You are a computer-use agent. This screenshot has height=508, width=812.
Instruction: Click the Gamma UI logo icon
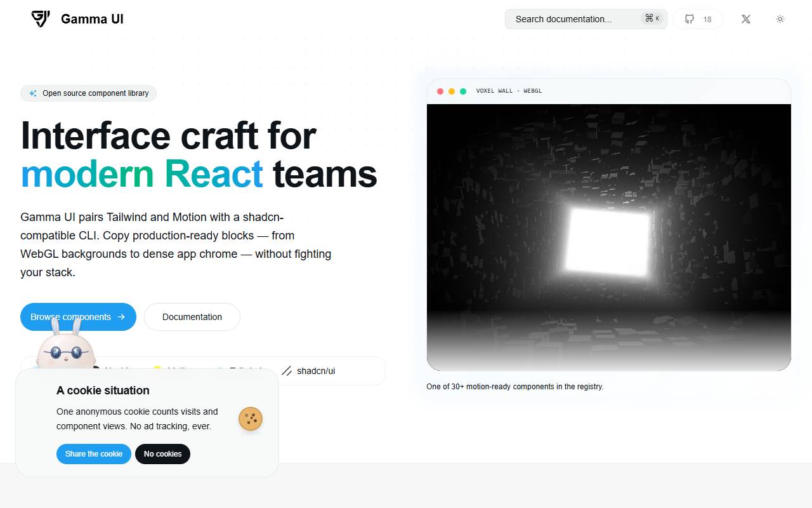[41, 19]
